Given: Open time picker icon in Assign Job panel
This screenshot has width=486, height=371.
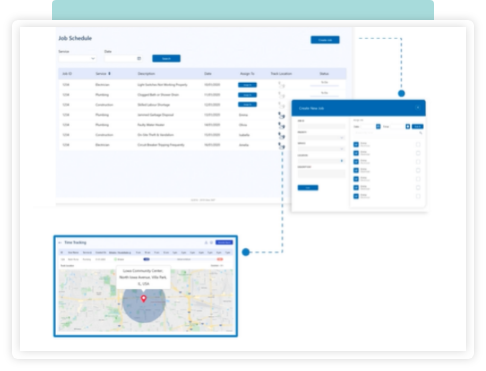Looking at the screenshot, I should click(x=407, y=126).
